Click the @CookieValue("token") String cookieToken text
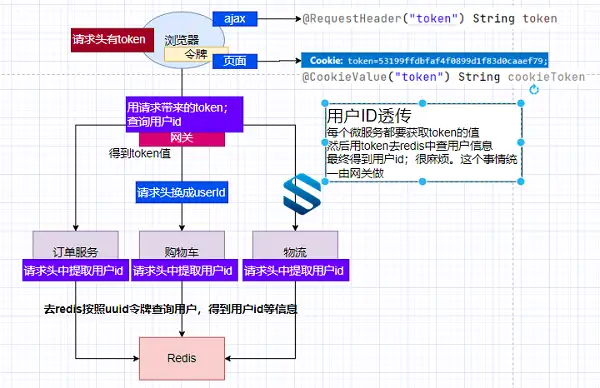The width and height of the screenshot is (600, 388). coord(443,77)
